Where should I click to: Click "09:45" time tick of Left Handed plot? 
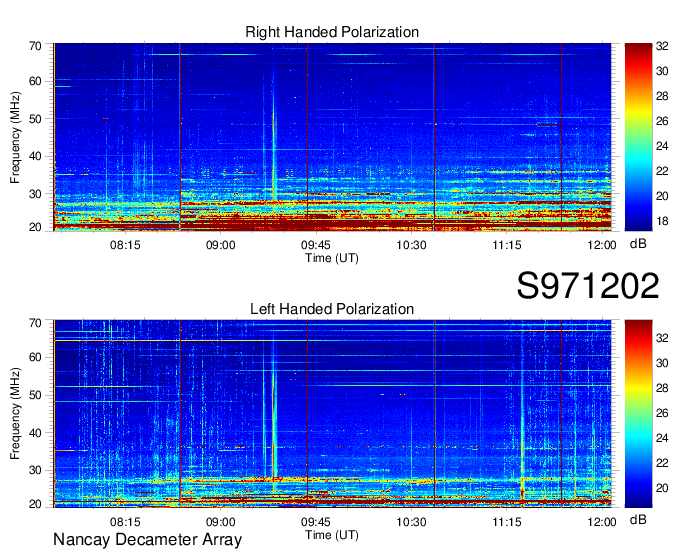tap(316, 522)
